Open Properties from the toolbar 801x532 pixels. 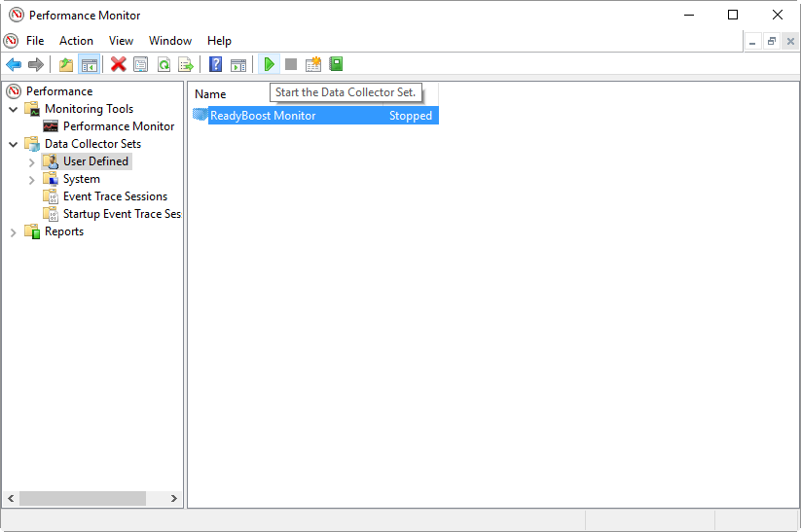pos(141,65)
